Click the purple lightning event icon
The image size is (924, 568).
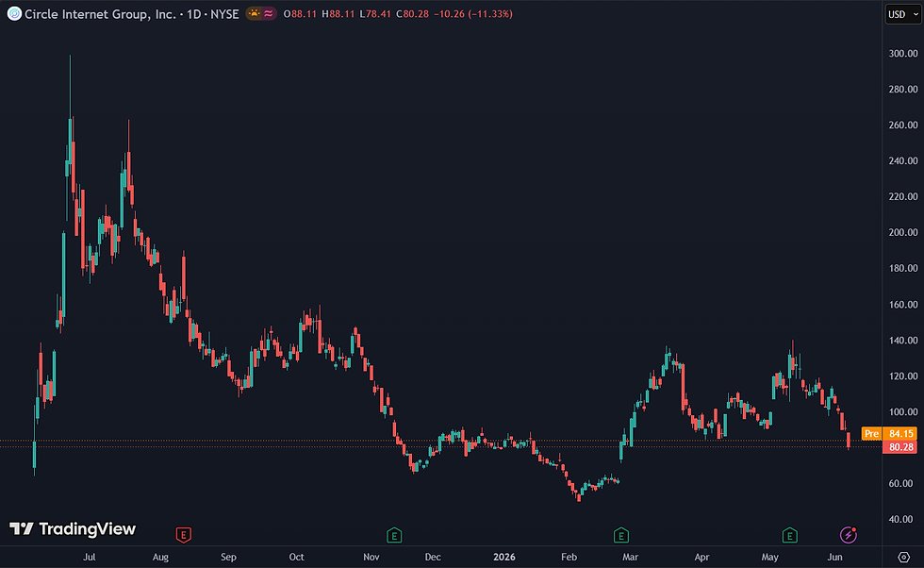(x=848, y=535)
